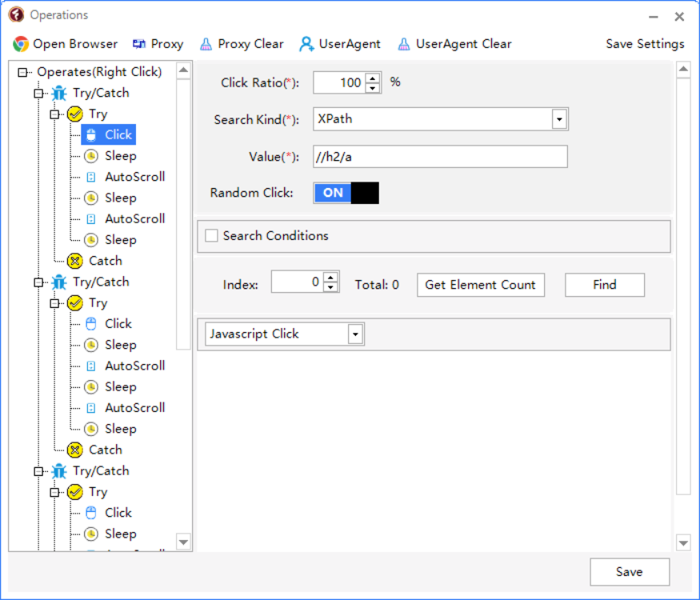Select the highlighted Click tree item
Screen dimensions: 700x600
point(118,135)
